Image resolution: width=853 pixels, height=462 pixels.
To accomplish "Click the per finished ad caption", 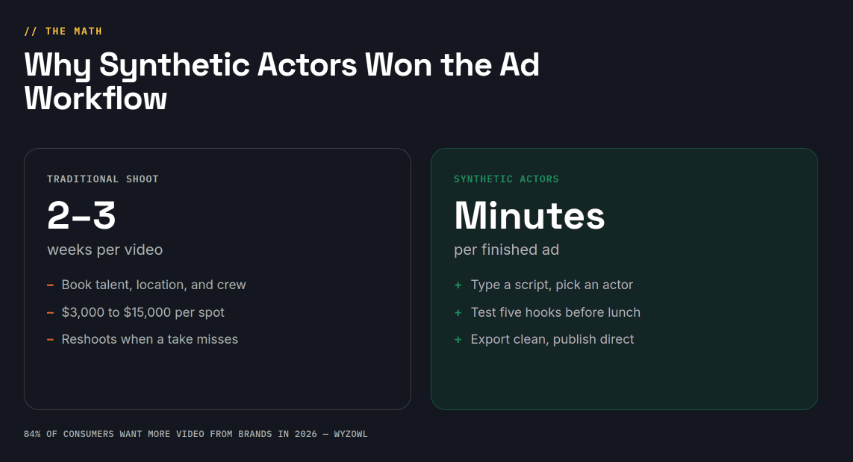I will point(506,250).
